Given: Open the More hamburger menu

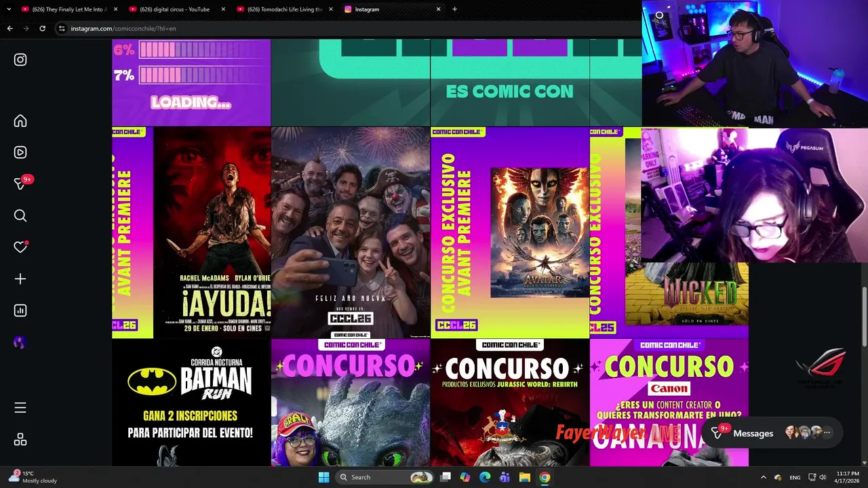Looking at the screenshot, I should point(20,407).
